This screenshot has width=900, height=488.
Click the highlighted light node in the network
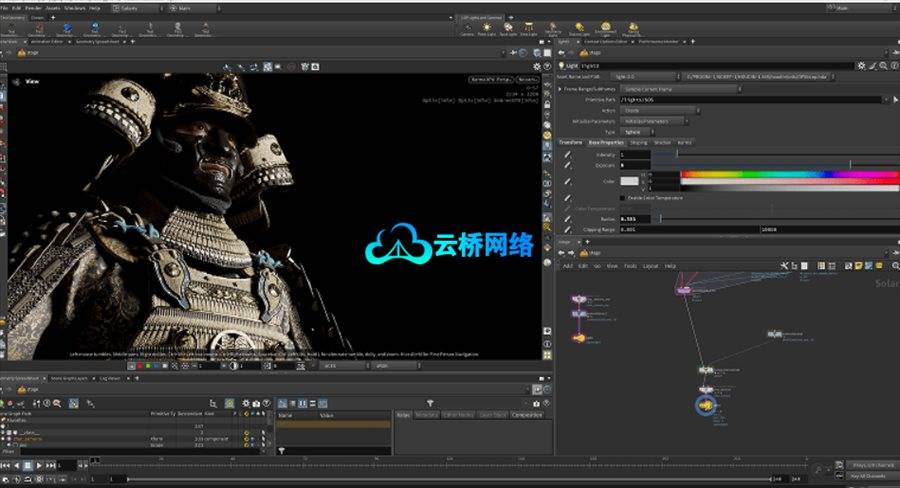pyautogui.click(x=706, y=404)
